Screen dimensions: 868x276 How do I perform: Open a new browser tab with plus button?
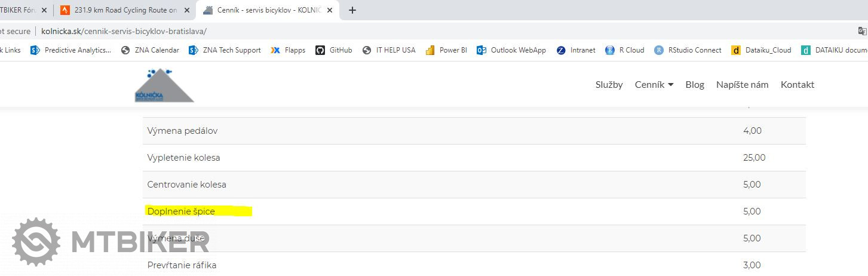(352, 10)
